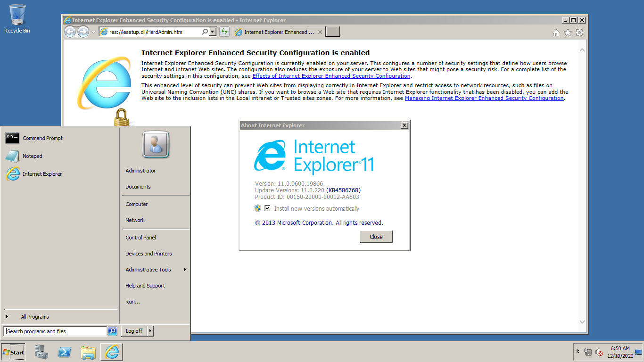
Task: Click the Windows shield icon in About dialog
Action: coord(258,208)
